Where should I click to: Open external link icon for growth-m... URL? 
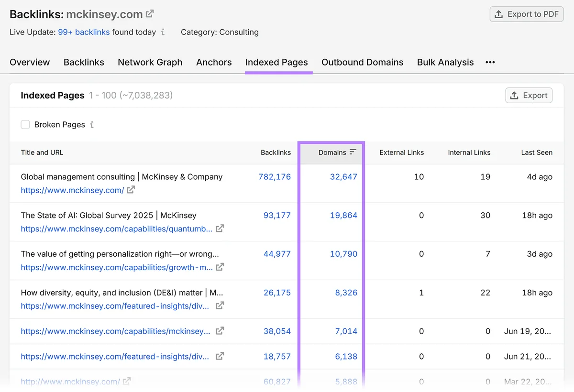(220, 267)
